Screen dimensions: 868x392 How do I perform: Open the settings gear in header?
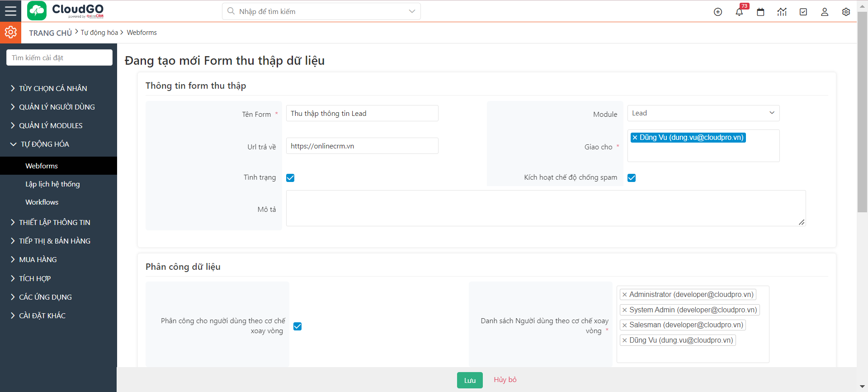846,12
